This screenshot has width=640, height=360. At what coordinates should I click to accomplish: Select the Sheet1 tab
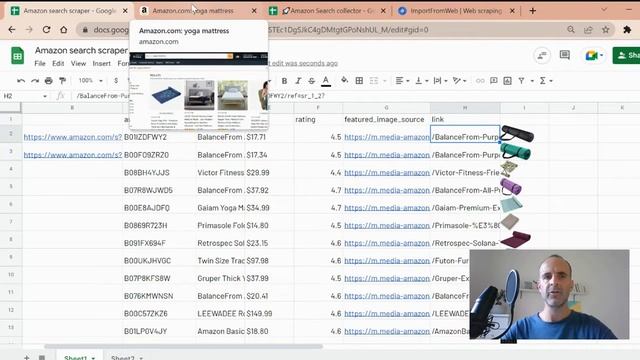click(x=76, y=358)
